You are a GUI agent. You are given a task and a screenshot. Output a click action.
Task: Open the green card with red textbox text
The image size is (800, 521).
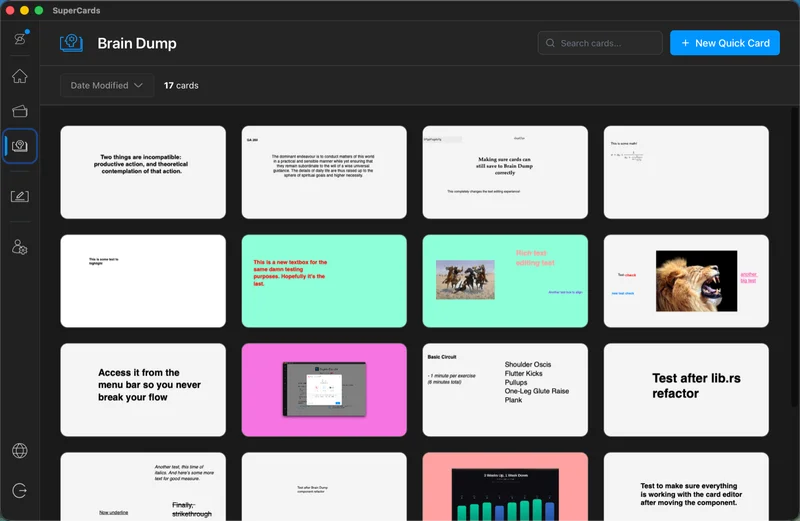(x=324, y=281)
